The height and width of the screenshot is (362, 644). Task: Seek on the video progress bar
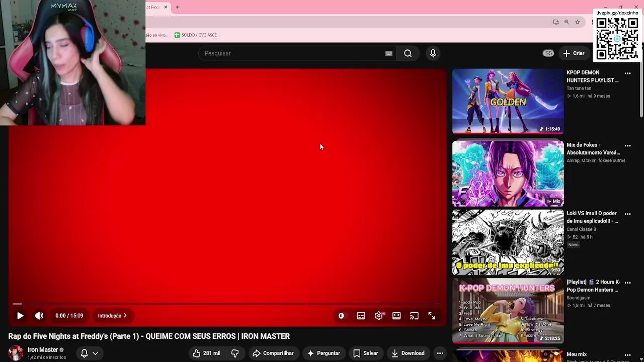coord(227,304)
